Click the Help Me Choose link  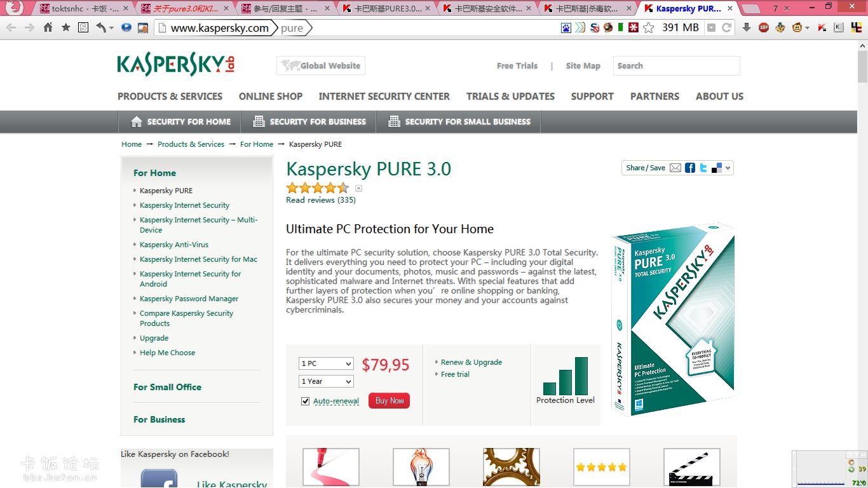168,353
